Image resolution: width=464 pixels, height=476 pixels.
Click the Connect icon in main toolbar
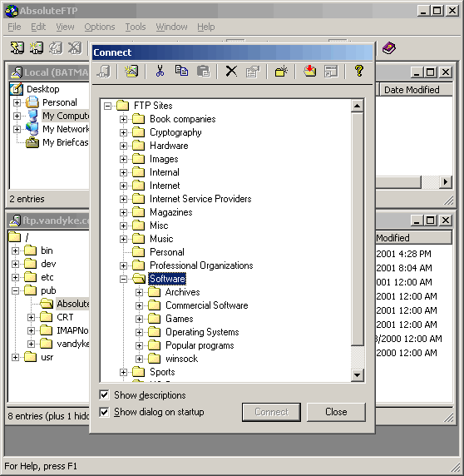click(x=17, y=48)
